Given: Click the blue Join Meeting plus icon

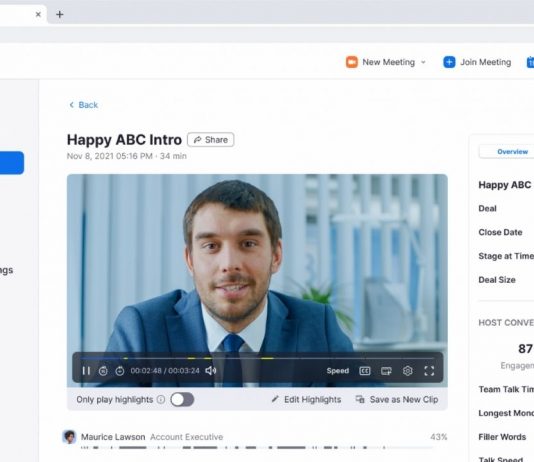Looking at the screenshot, I should [x=449, y=62].
